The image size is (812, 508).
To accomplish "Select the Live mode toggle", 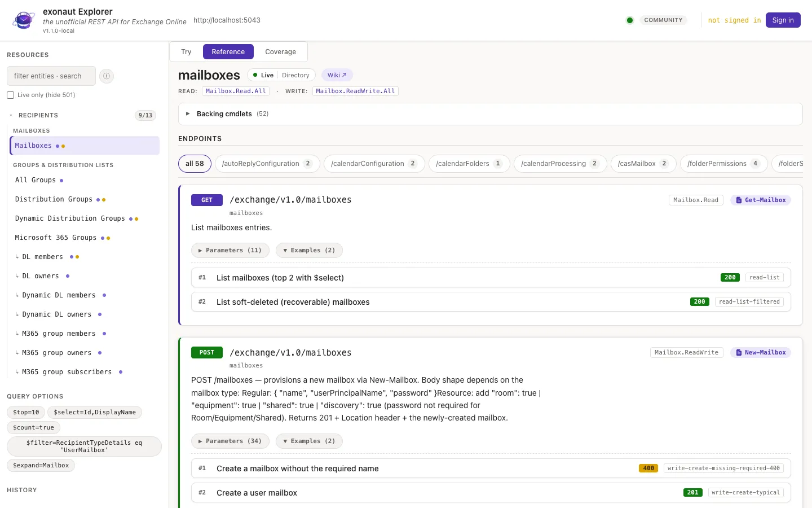I will (263, 75).
